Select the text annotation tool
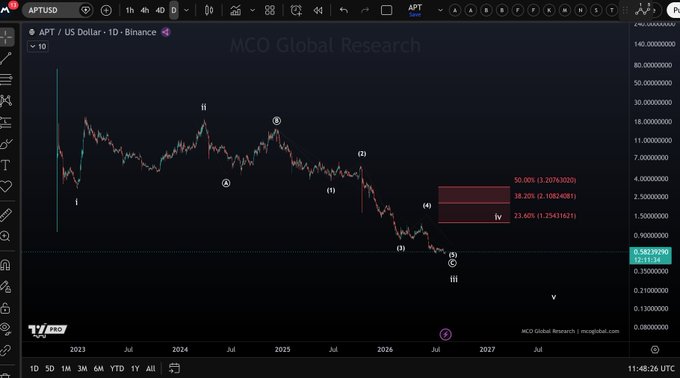Viewport: 680px width, 378px height. (x=6, y=165)
